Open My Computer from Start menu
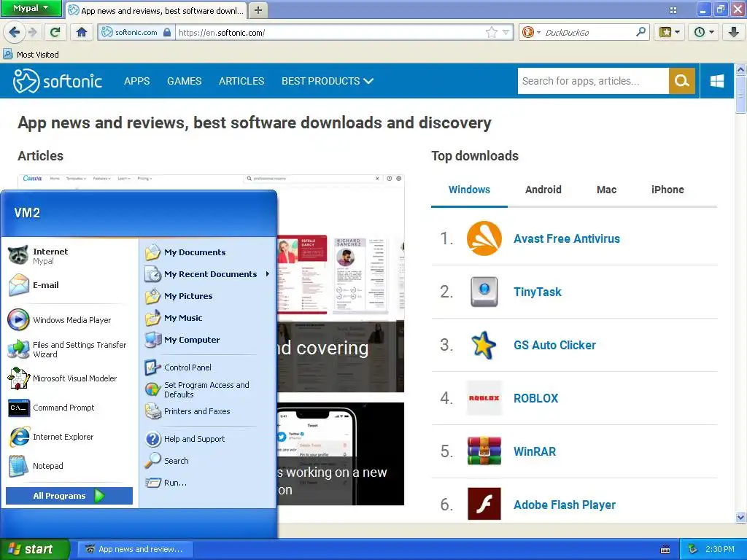Screen dimensions: 747x560 tap(192, 340)
